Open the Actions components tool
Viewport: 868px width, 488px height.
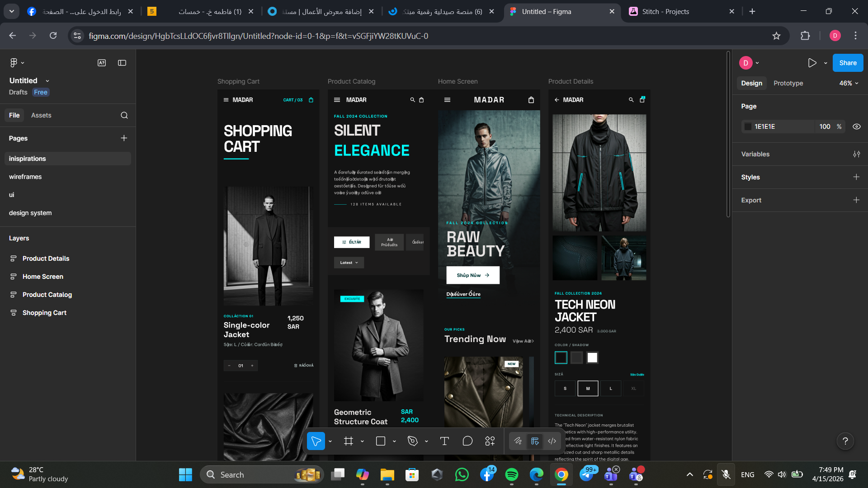490,441
